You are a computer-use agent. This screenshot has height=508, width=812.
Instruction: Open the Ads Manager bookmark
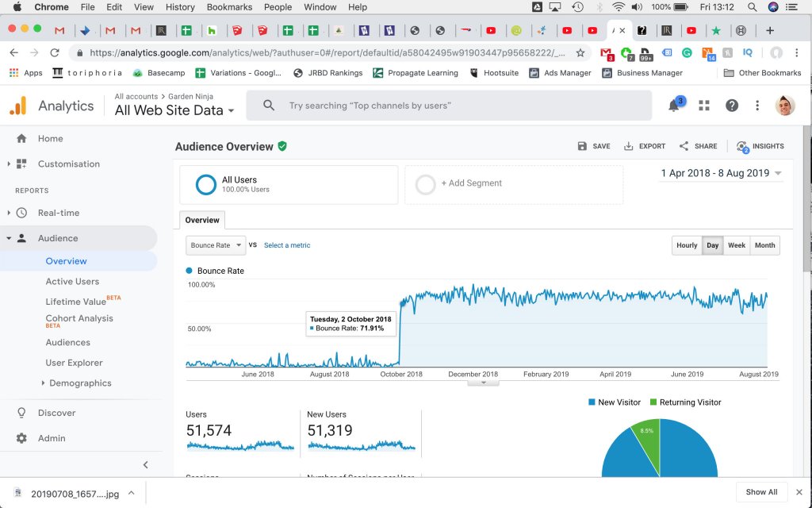coord(561,72)
